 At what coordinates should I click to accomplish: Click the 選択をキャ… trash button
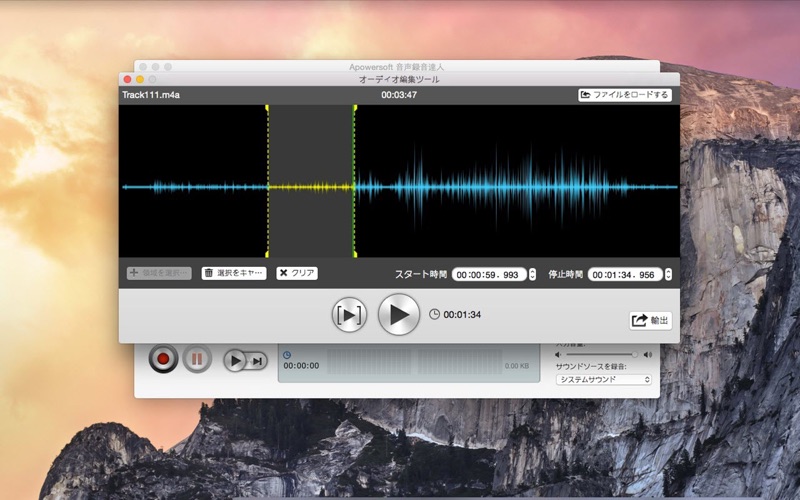coord(234,273)
